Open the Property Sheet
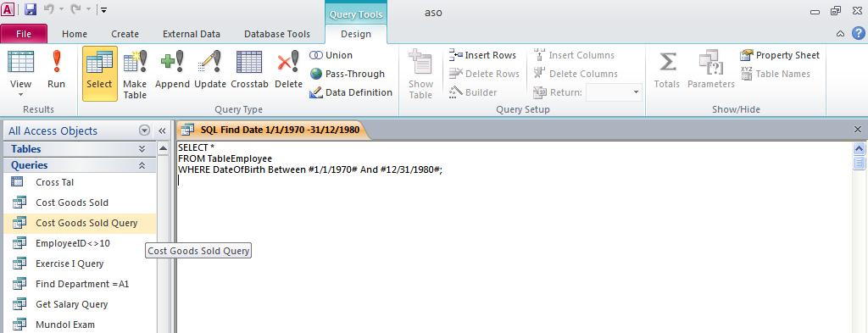 coord(780,55)
